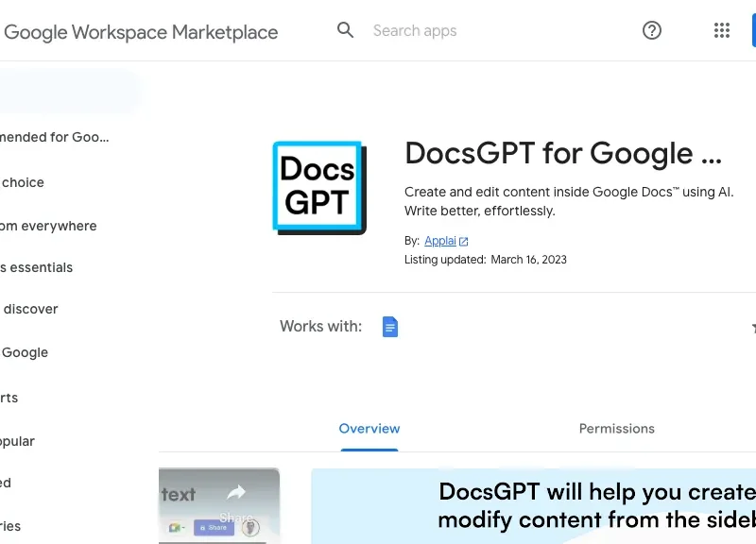The height and width of the screenshot is (544, 756).
Task: Select the sidebar item starting 'mended for Goo...'
Action: pyautogui.click(x=55, y=137)
